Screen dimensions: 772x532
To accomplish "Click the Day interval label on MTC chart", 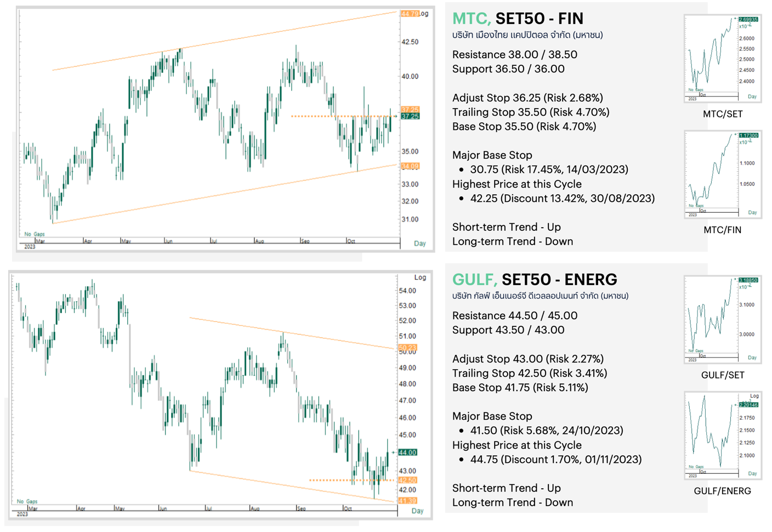I will click(x=420, y=244).
